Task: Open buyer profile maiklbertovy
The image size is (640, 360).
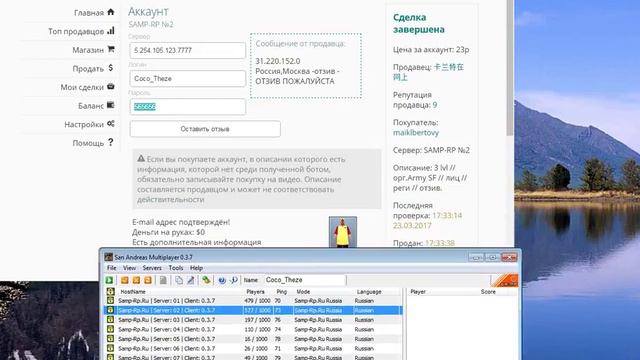Action: coord(416,133)
